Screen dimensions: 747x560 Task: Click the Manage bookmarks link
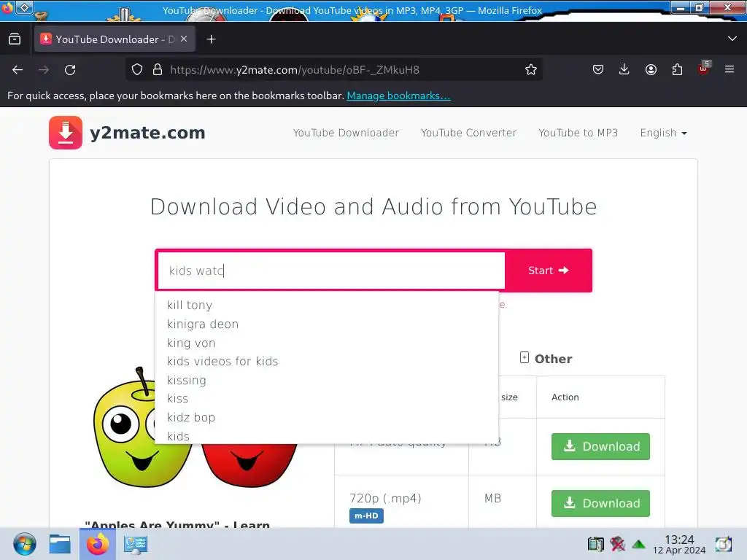pos(398,96)
